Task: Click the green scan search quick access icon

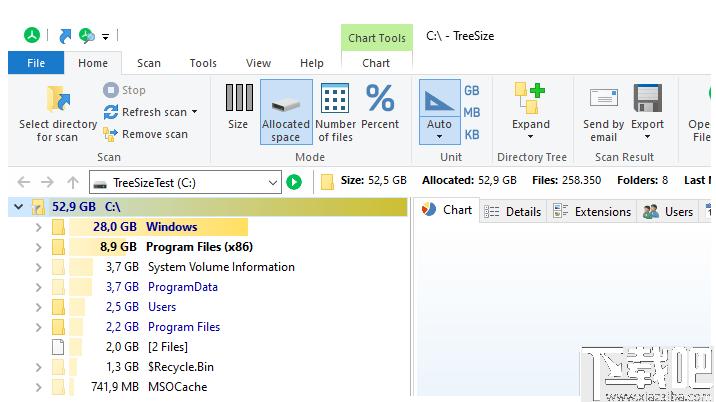Action: tap(86, 36)
